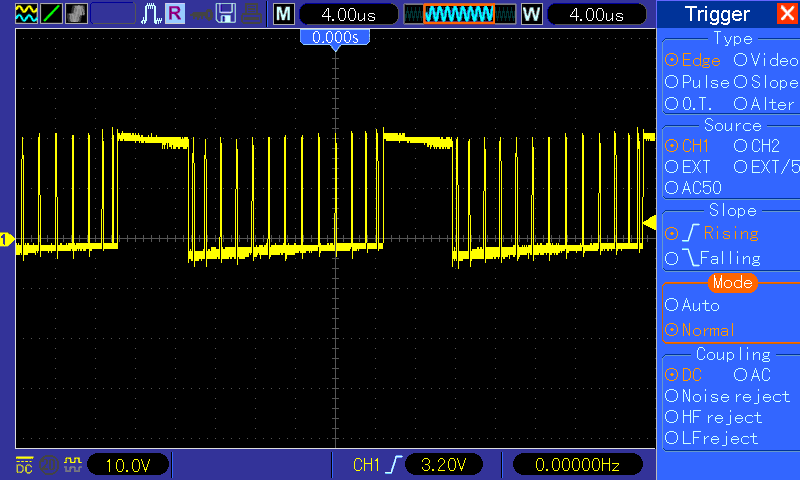
Task: Select Pulse trigger type
Action: pyautogui.click(x=697, y=82)
